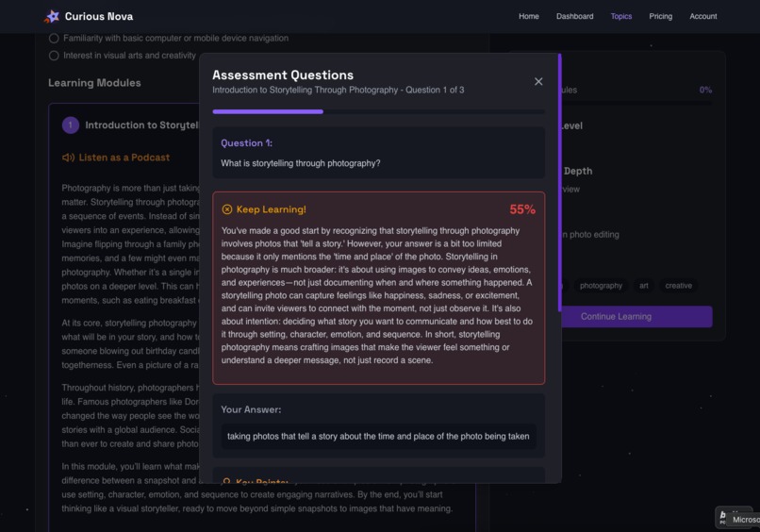Click Listen as a Podcast link
This screenshot has height=532, width=760.
[124, 158]
